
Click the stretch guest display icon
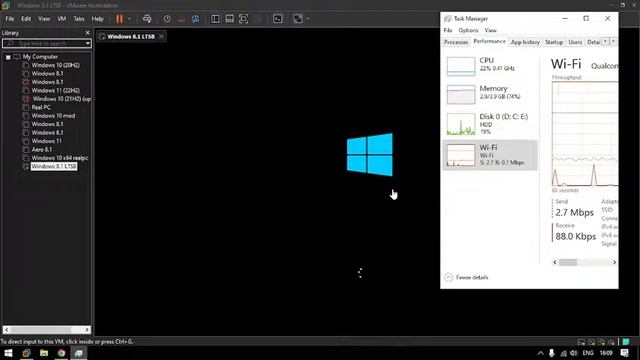coord(298,19)
